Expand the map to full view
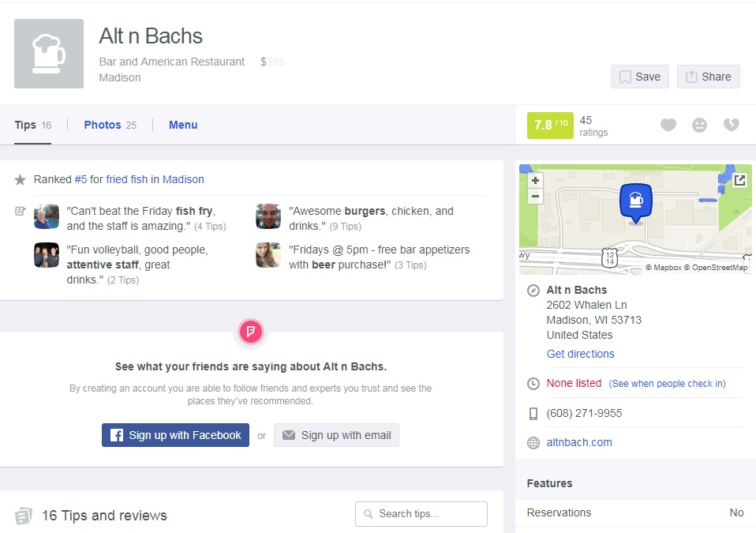 pyautogui.click(x=739, y=180)
